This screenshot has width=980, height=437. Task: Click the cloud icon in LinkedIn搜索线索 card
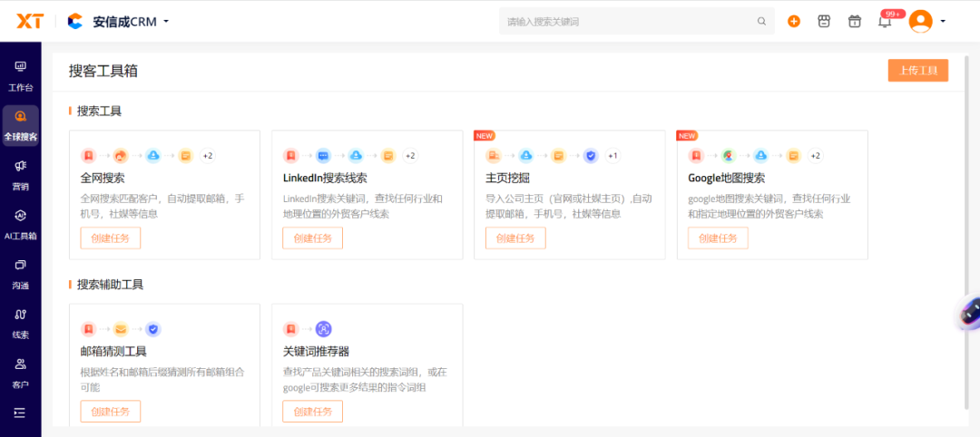point(356,155)
